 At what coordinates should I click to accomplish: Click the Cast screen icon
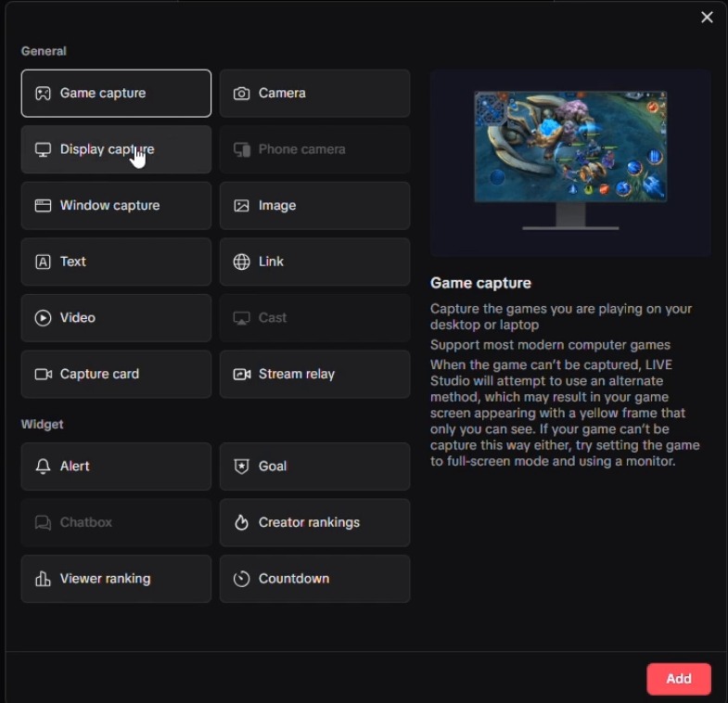pyautogui.click(x=241, y=318)
